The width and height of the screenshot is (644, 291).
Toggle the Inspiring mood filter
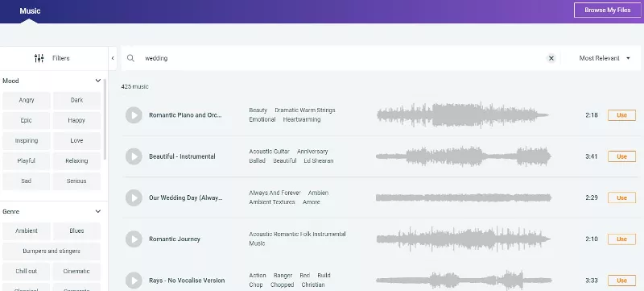27,140
